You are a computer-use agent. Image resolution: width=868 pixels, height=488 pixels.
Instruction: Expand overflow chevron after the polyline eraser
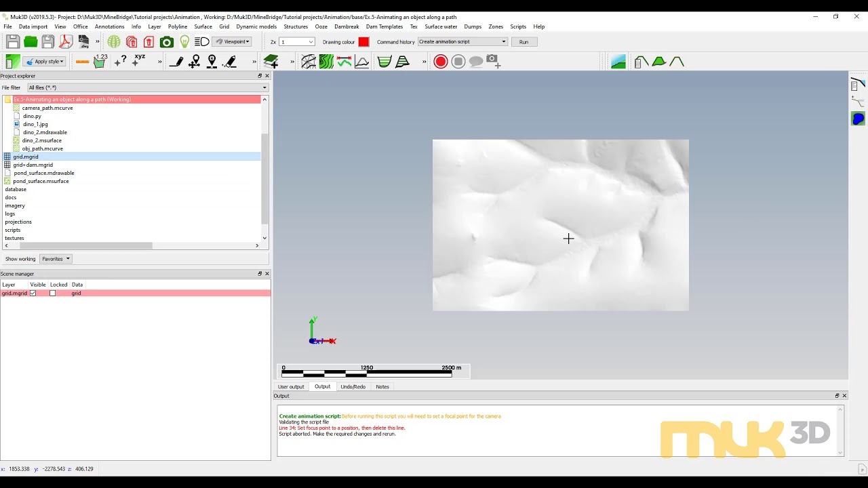coord(254,62)
